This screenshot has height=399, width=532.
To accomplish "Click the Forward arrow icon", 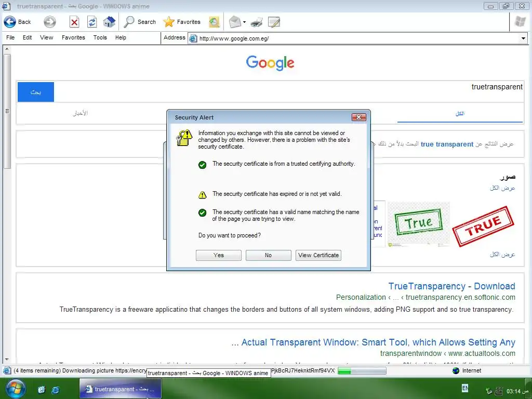I will [x=49, y=22].
